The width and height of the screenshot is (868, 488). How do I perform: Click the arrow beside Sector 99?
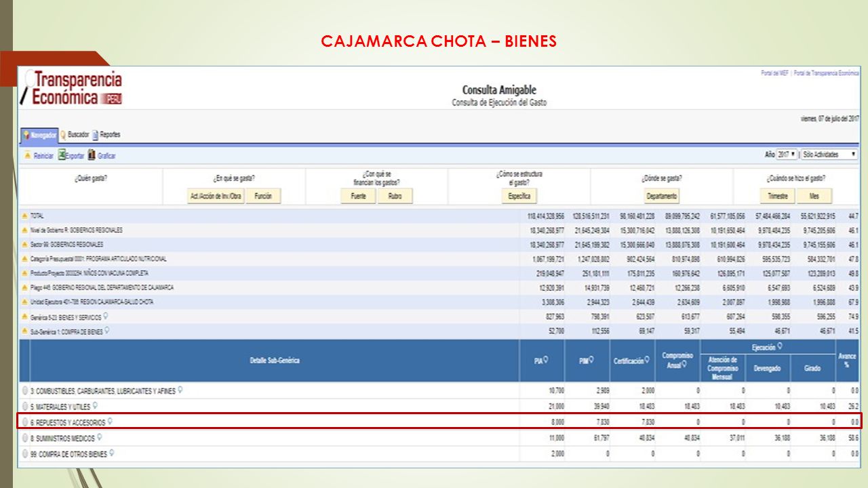click(25, 245)
